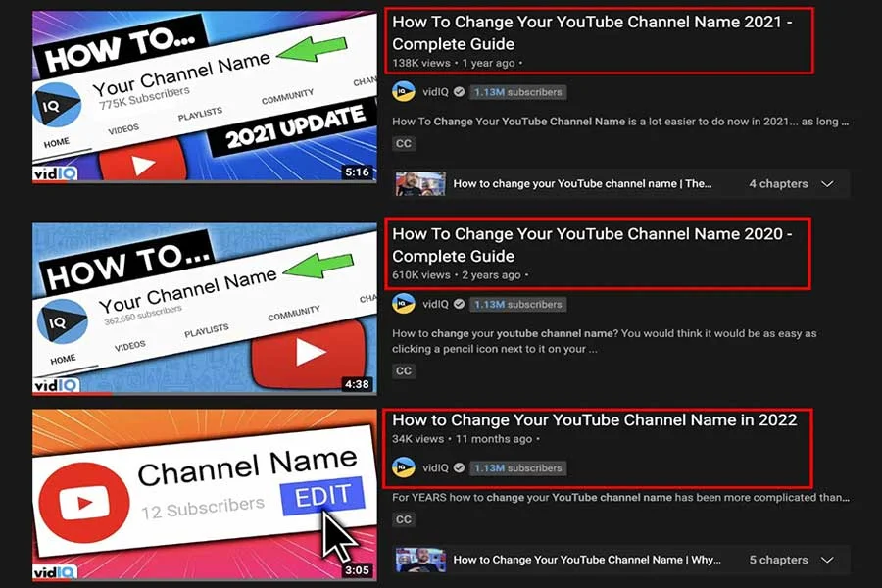Click chapter preview thumbnail for 2021 video
The width and height of the screenshot is (882, 588).
(420, 184)
